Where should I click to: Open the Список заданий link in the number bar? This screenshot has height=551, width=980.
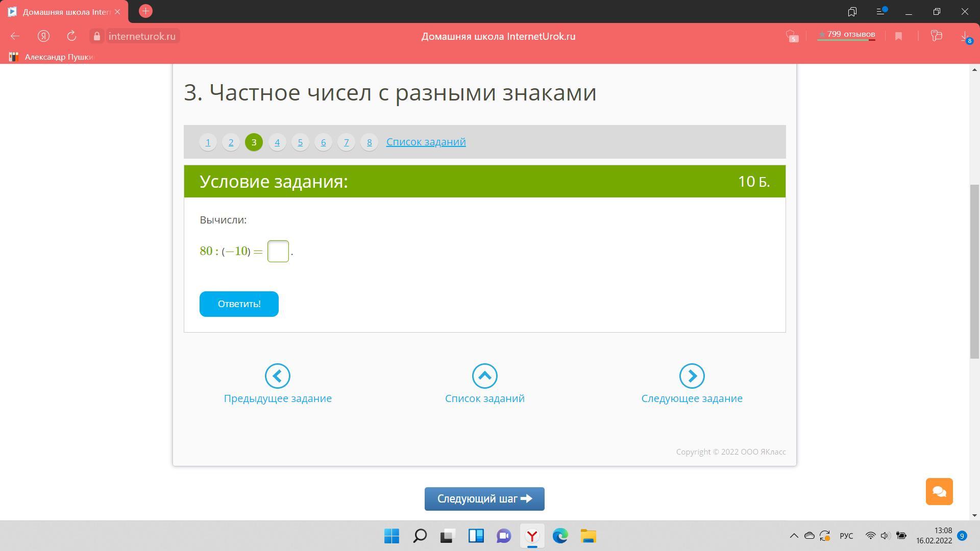tap(426, 142)
